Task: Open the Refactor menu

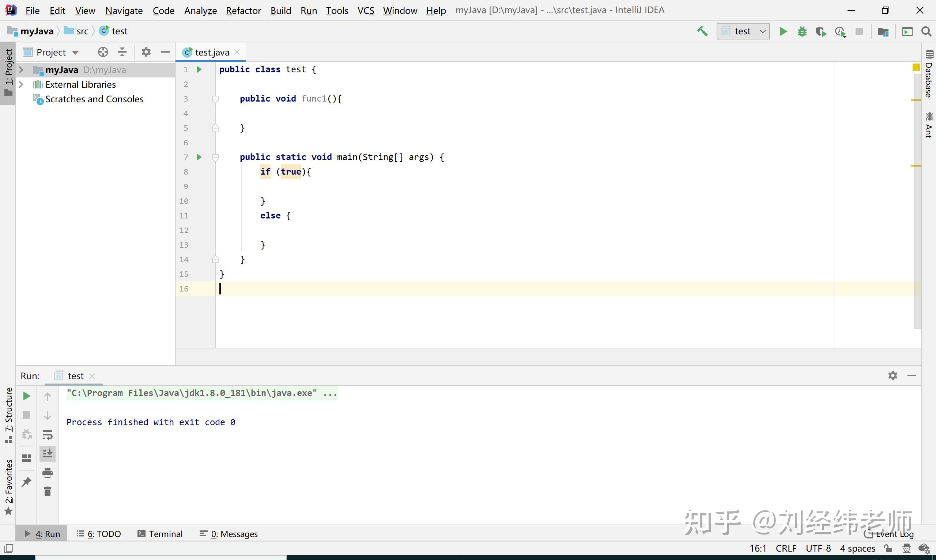Action: [243, 10]
